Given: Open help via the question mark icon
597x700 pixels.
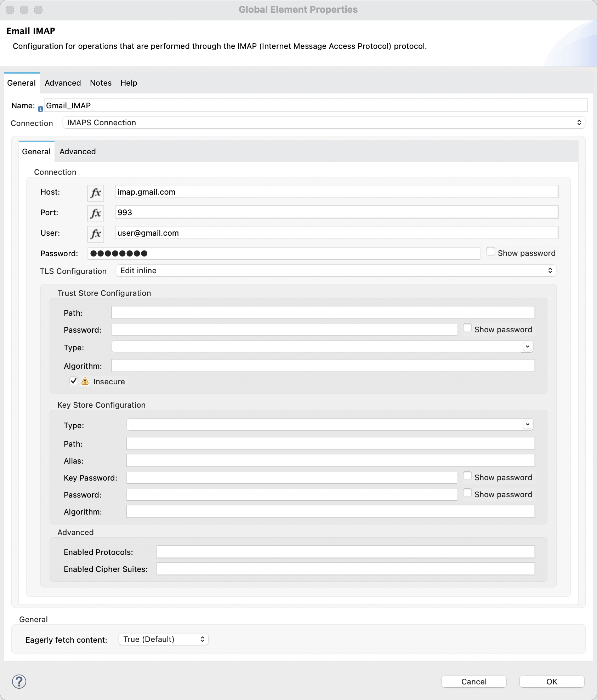Looking at the screenshot, I should point(19,681).
